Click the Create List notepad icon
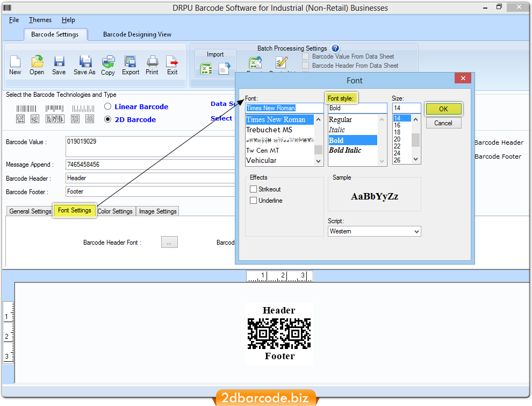This screenshot has height=406, width=532. click(x=281, y=62)
